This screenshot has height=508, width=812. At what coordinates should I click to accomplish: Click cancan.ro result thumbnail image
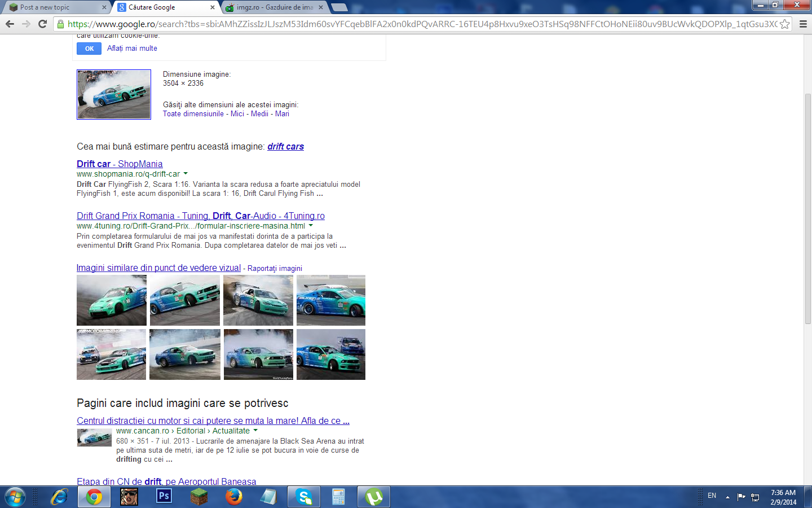click(x=94, y=438)
